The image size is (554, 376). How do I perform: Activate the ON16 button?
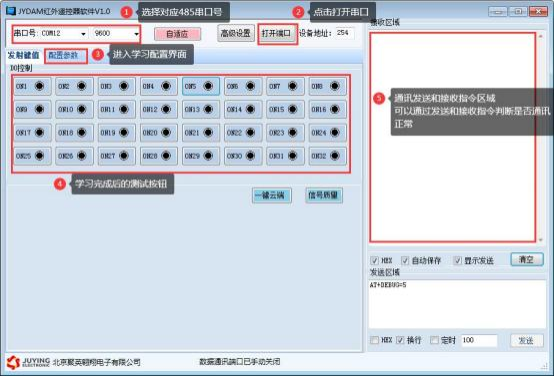pos(328,110)
